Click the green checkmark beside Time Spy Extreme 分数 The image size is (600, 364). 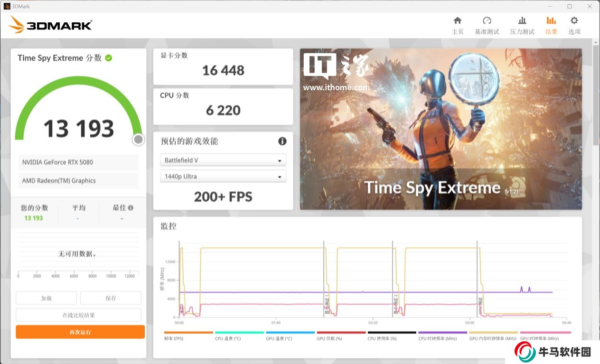pyautogui.click(x=109, y=58)
